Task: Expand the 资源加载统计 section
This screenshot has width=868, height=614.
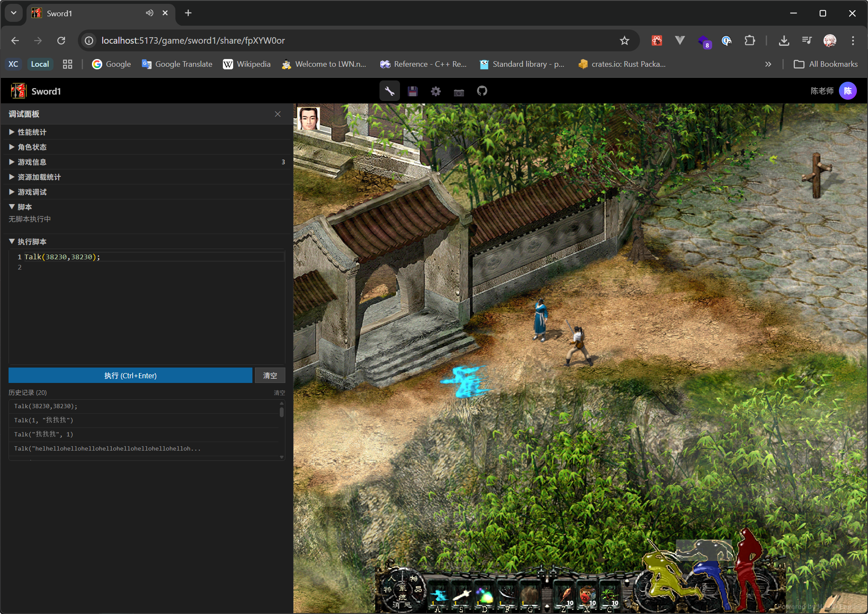Action: point(147,177)
